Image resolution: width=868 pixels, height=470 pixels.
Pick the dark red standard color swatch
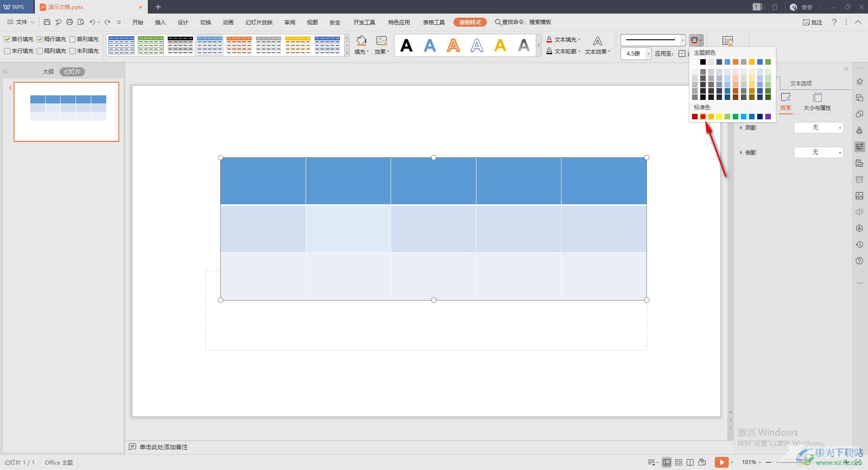695,117
